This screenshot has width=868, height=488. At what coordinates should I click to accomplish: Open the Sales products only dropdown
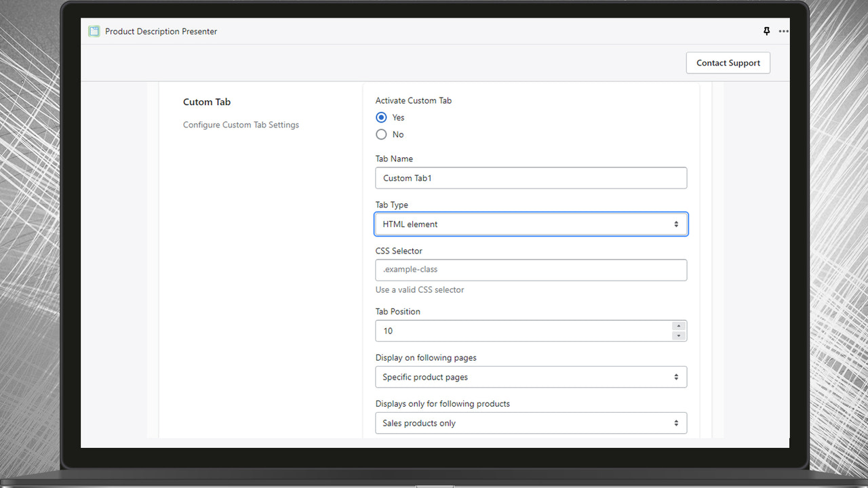coord(531,422)
